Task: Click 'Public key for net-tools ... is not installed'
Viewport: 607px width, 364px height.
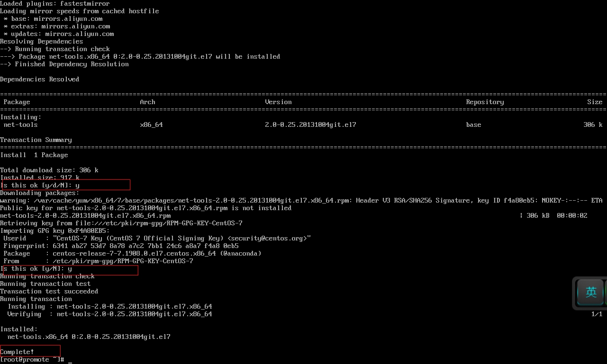Action: point(146,208)
